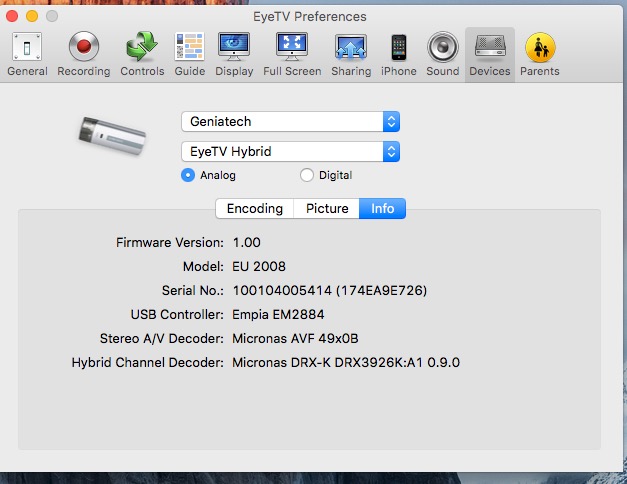The width and height of the screenshot is (627, 484).
Task: Open the Parents preferences pane
Action: point(539,54)
